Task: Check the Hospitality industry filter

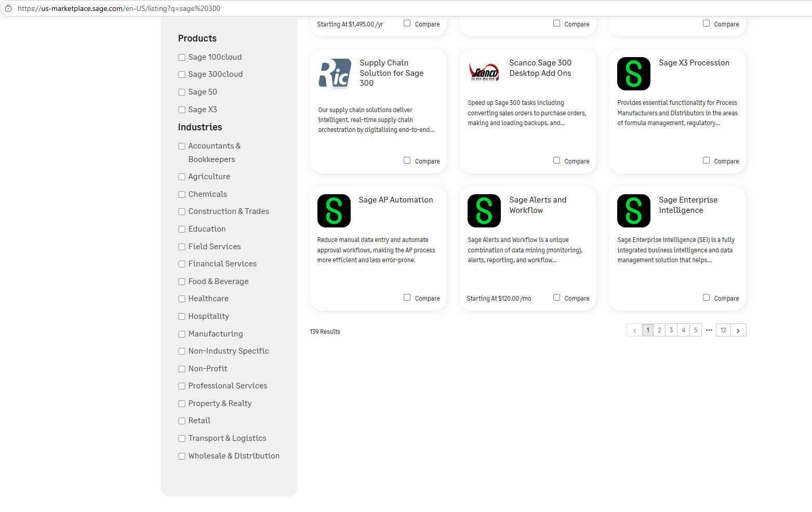Action: click(x=182, y=317)
